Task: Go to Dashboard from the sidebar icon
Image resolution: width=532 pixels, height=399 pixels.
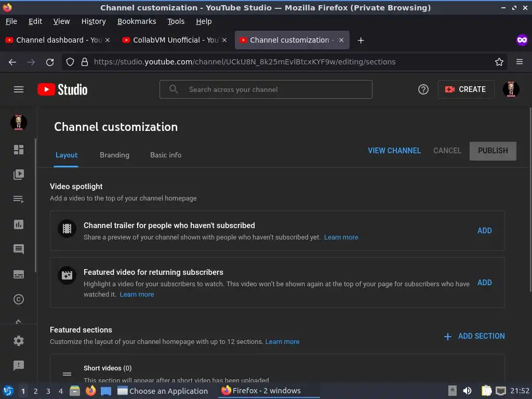Action: tap(19, 150)
